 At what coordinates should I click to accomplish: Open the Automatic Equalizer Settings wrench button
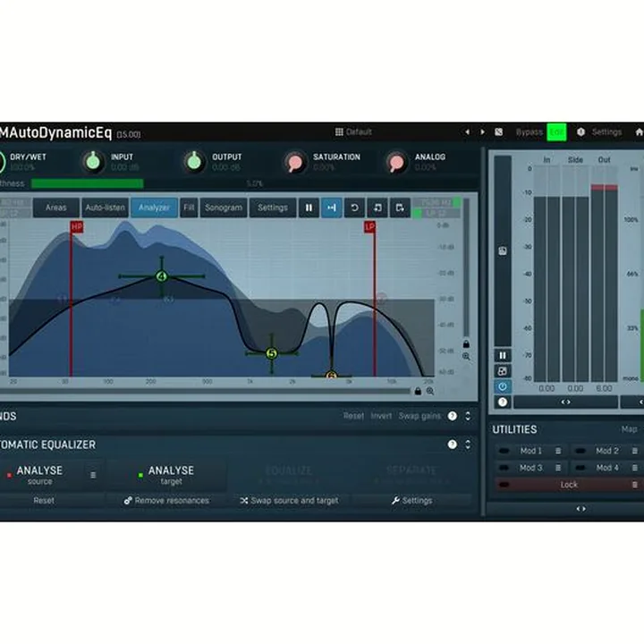(x=412, y=501)
